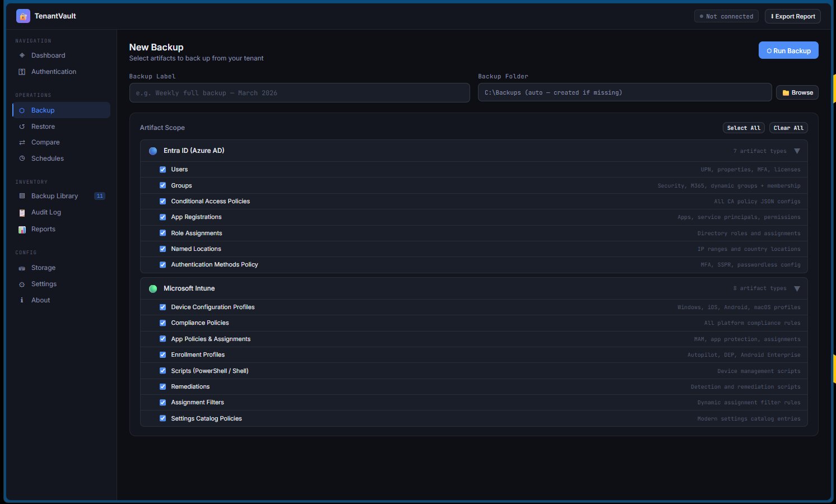Open the Storage configuration page
This screenshot has width=836, height=504.
[61, 268]
